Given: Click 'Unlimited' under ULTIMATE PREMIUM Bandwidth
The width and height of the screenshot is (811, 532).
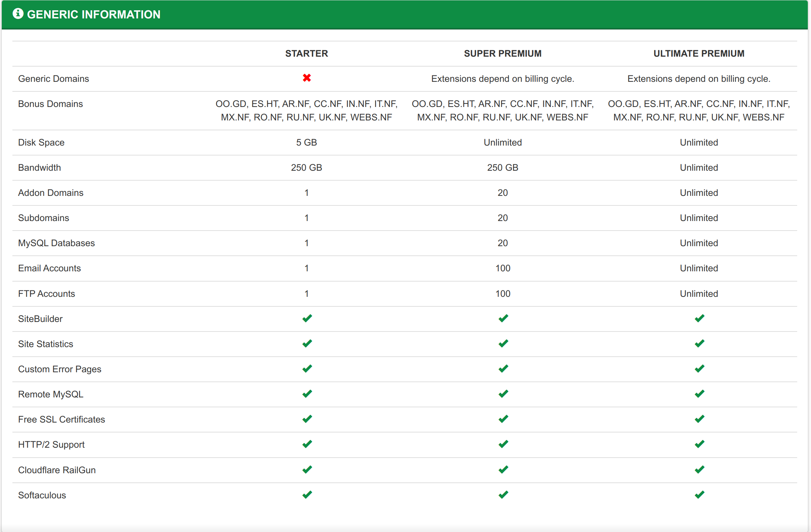Looking at the screenshot, I should pos(698,167).
